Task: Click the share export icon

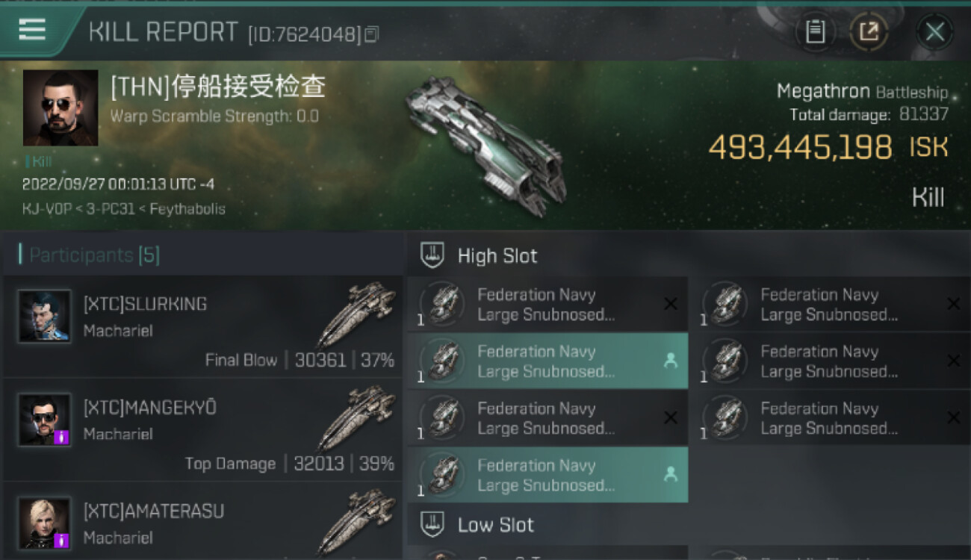Action: point(869,32)
